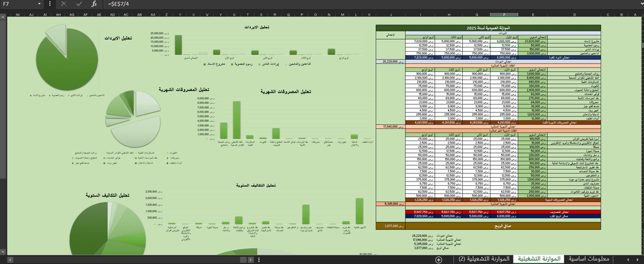Expand the Name Box dropdown arrow

pyautogui.click(x=40, y=4)
